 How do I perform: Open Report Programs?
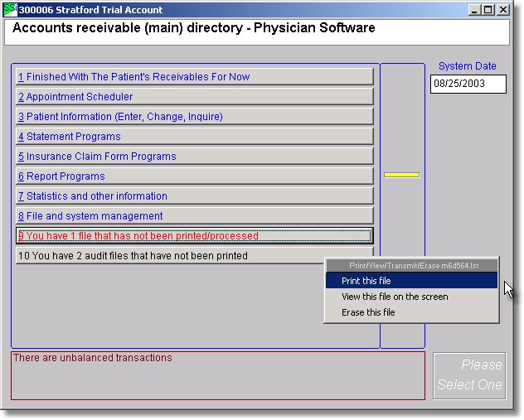(x=195, y=176)
